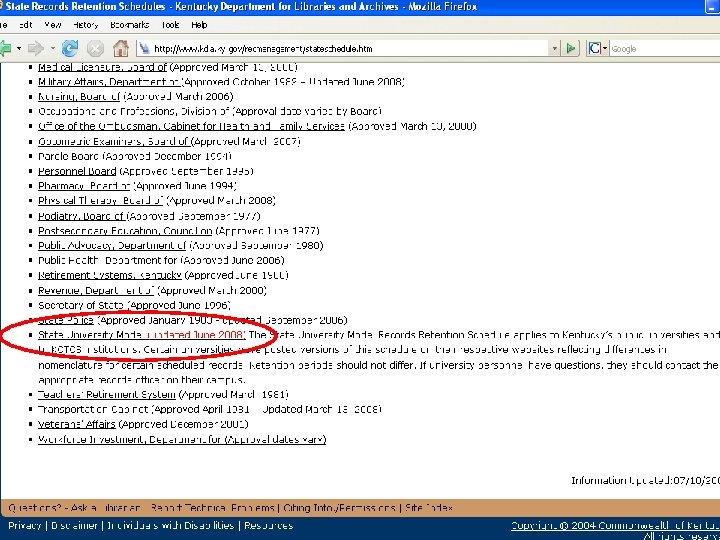This screenshot has height=540, width=720.
Task: Click the site favicon in address bar
Action: [145, 48]
